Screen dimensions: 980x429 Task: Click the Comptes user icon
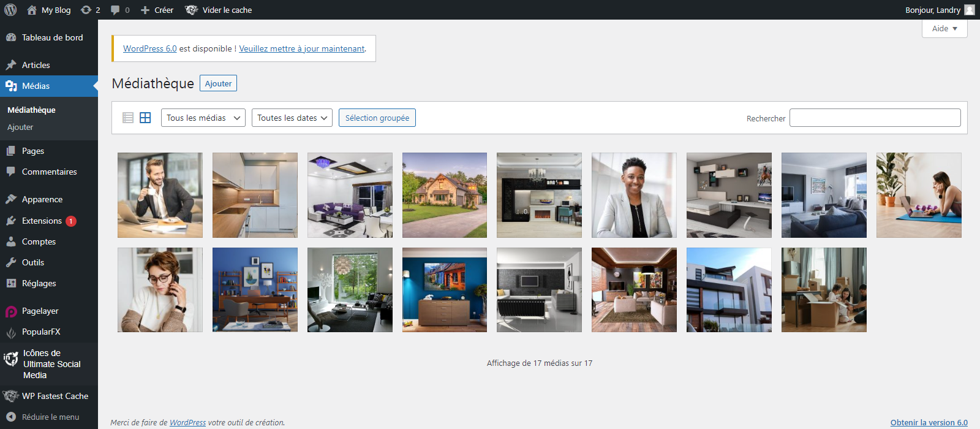pos(11,241)
